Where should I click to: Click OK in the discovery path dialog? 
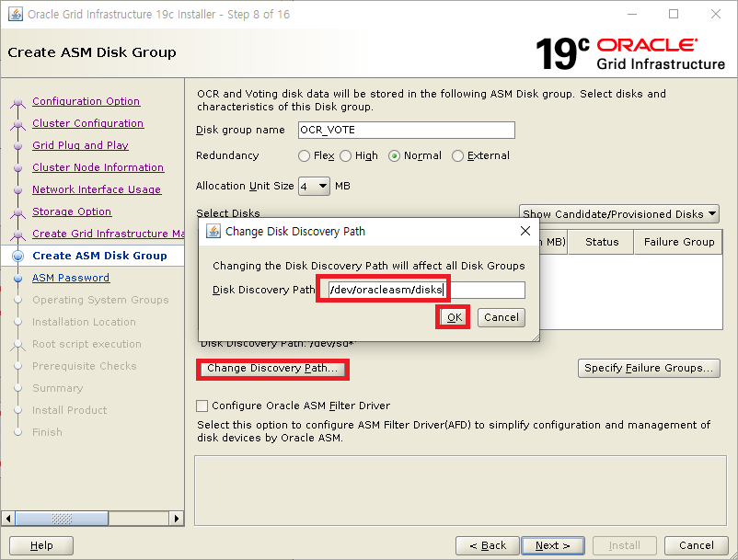point(454,317)
